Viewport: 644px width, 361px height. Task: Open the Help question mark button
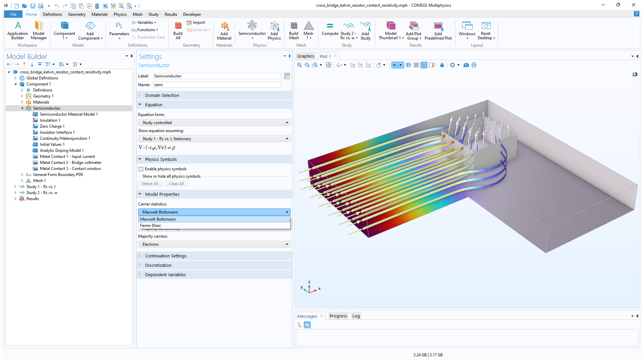(x=636, y=14)
